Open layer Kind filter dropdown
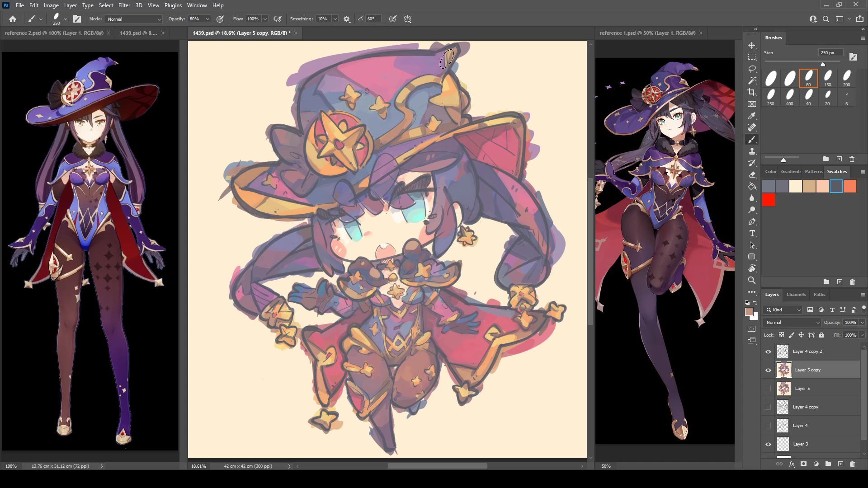This screenshot has width=868, height=488. pos(783,310)
